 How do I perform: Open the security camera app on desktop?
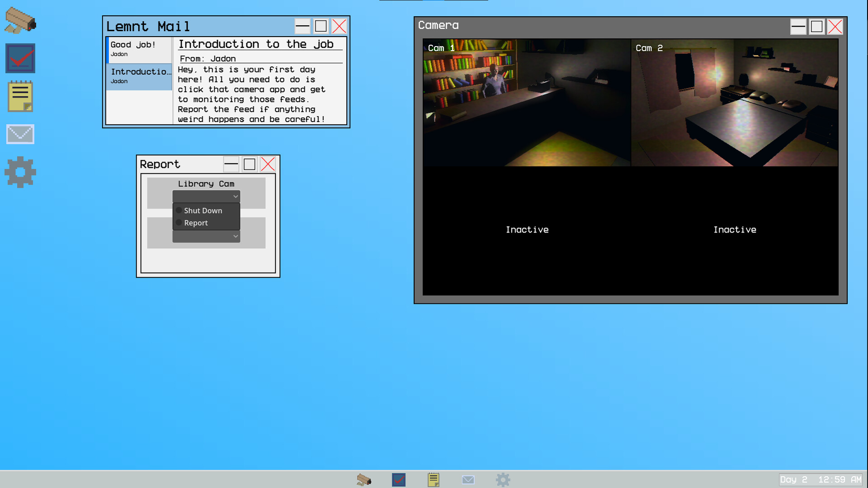click(x=20, y=21)
